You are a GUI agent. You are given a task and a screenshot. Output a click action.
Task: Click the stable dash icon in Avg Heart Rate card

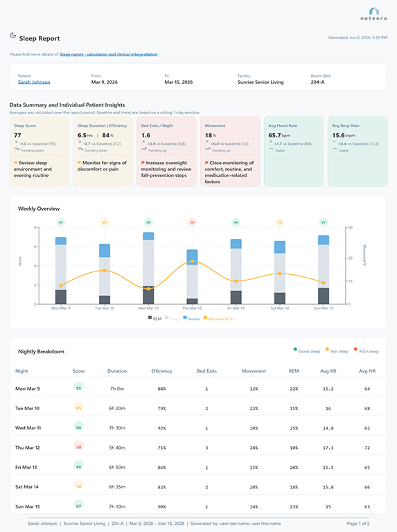pyautogui.click(x=271, y=149)
